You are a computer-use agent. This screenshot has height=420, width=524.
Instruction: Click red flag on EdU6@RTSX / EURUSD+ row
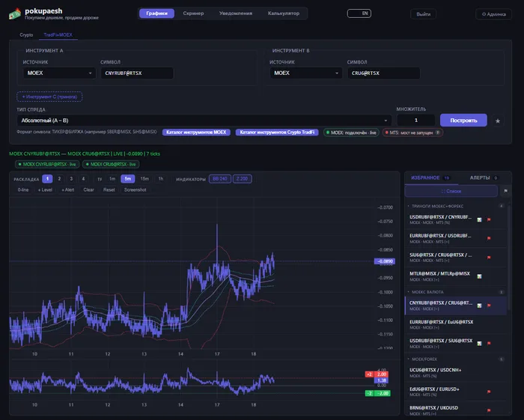[489, 392]
